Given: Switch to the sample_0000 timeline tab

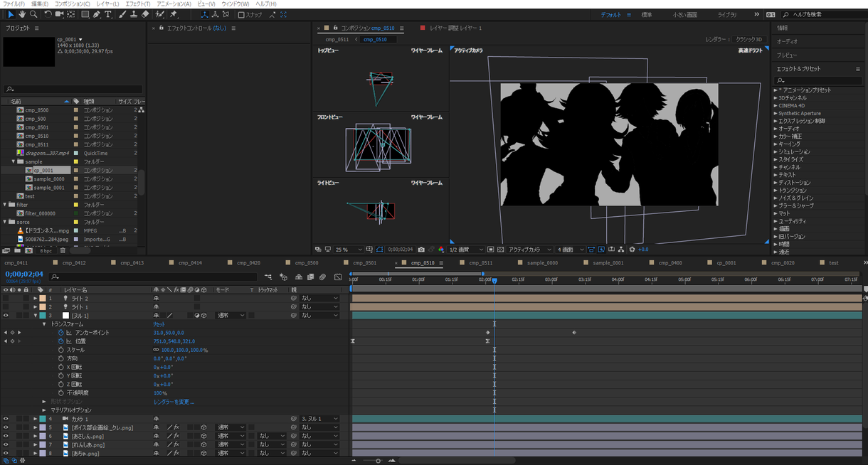Looking at the screenshot, I should click(542, 263).
